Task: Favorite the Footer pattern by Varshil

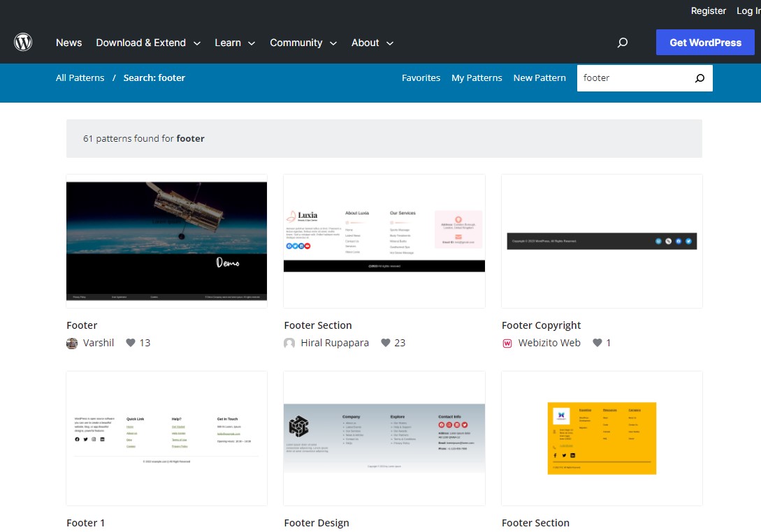Action: click(131, 343)
